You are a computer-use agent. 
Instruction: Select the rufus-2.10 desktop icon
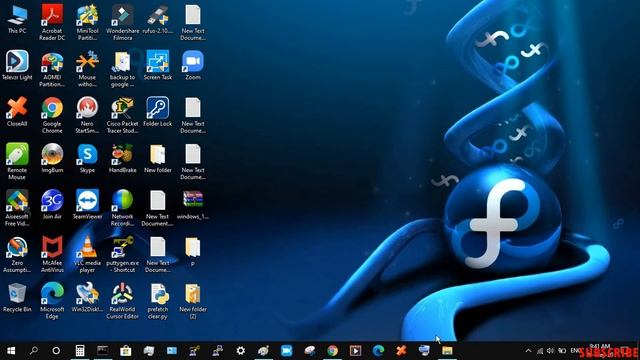pyautogui.click(x=158, y=20)
